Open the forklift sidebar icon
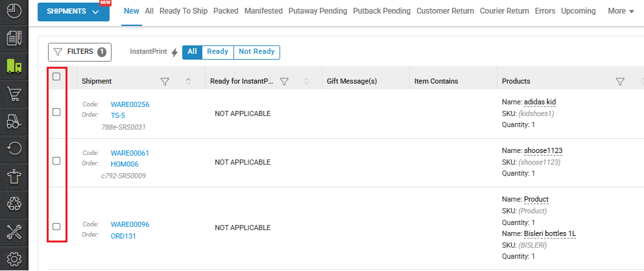The width and height of the screenshot is (644, 271). coord(14,121)
